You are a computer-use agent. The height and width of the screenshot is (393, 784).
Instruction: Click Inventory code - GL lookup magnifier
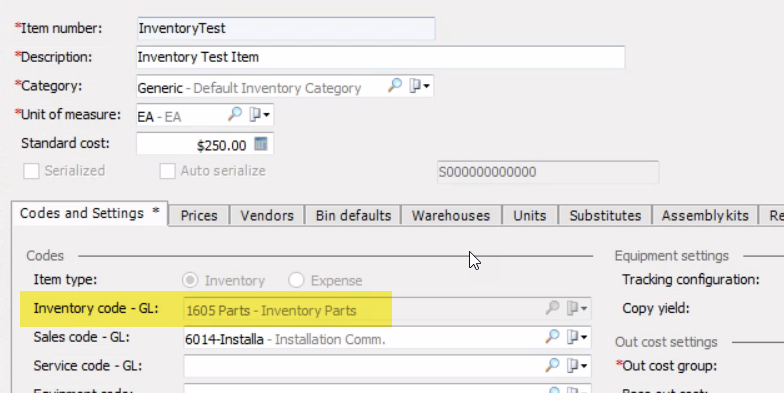[552, 308]
